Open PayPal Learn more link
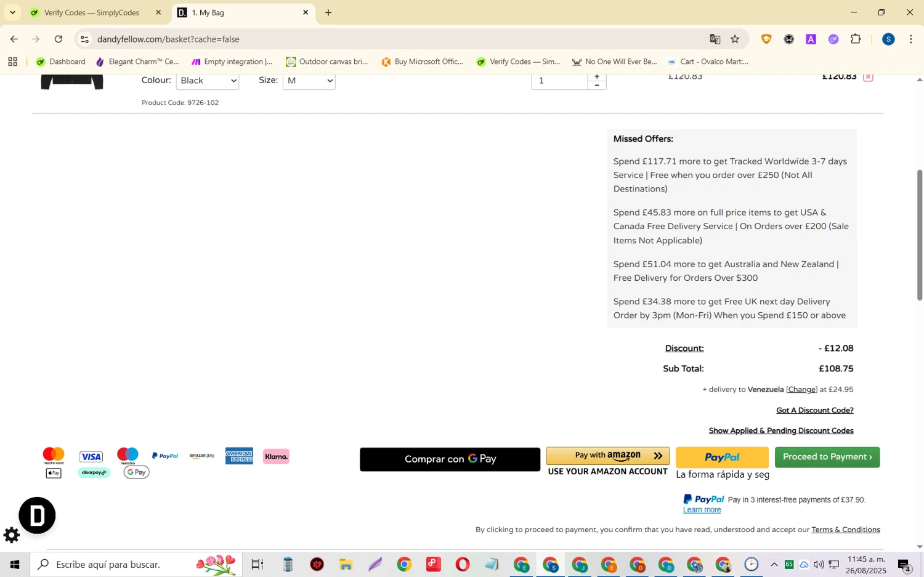Screen dimensions: 924x577 pyautogui.click(x=702, y=510)
